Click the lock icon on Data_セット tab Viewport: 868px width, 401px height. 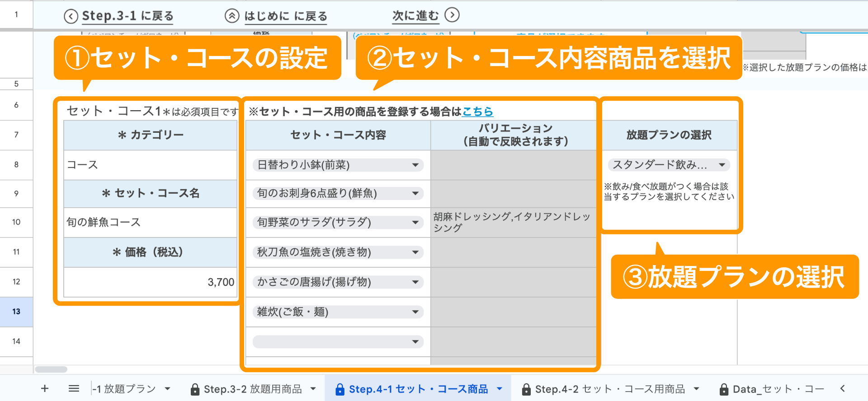tap(724, 389)
